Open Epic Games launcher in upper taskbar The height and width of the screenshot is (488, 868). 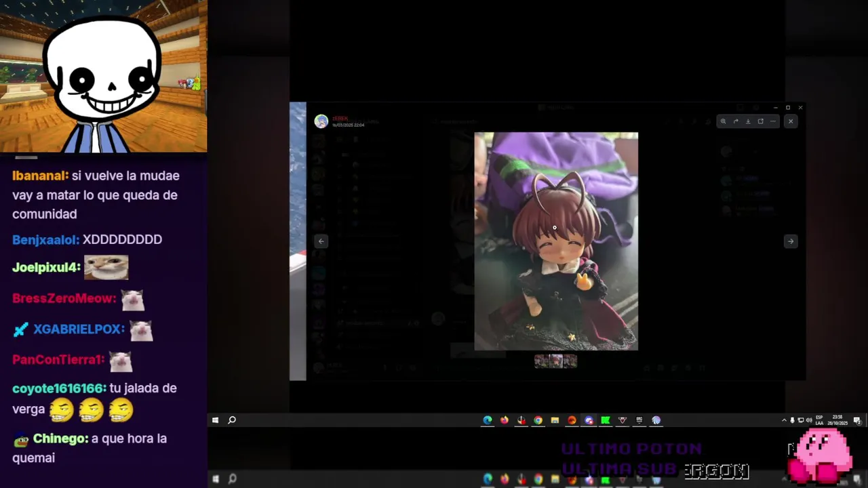click(639, 420)
